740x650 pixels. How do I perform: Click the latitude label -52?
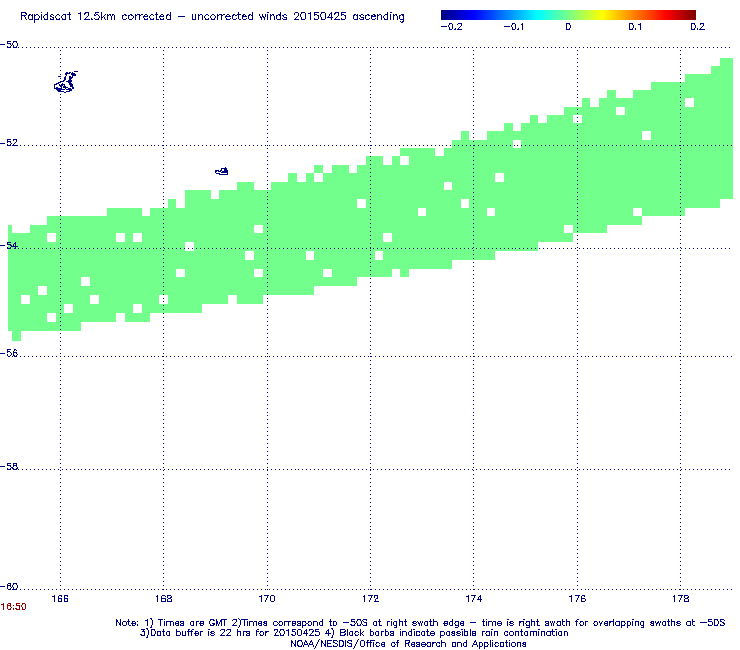tap(9, 143)
